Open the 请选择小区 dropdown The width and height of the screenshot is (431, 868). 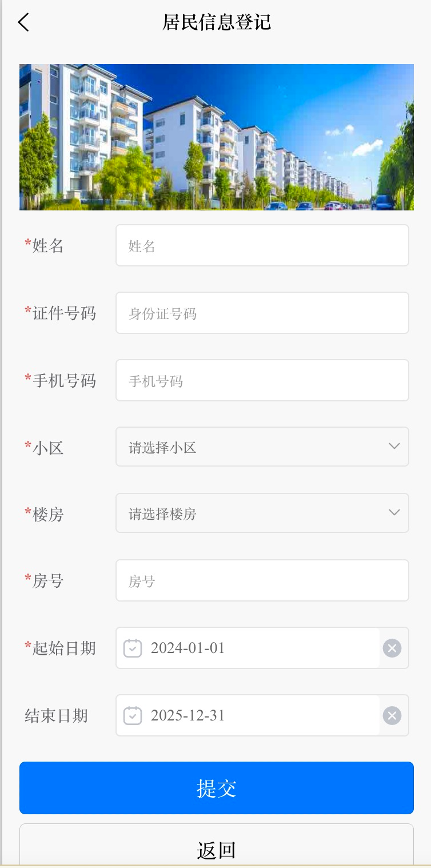pyautogui.click(x=252, y=447)
